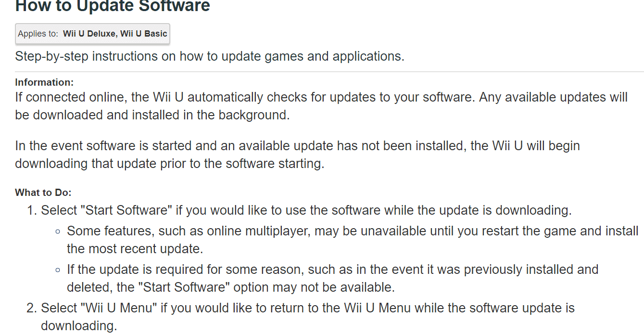Click the "If connected online" paragraph first line

[321, 97]
